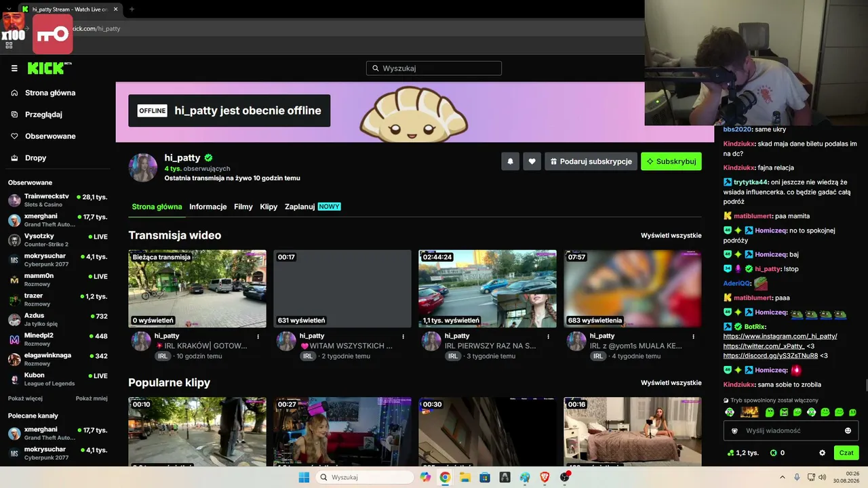View all videos under Transmisja wideo

point(671,235)
